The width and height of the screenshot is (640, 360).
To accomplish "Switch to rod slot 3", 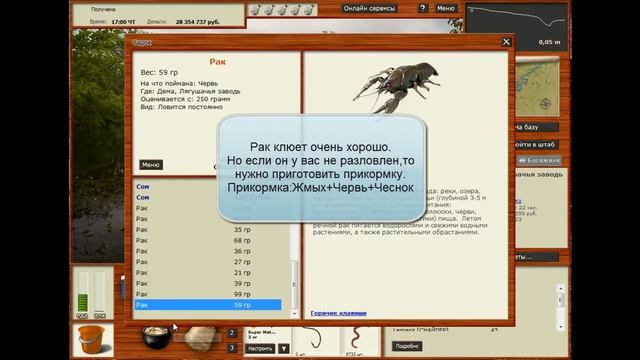I will pos(232,348).
